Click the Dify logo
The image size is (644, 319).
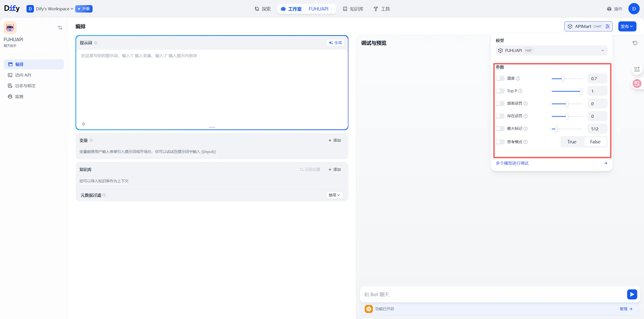coord(12,9)
